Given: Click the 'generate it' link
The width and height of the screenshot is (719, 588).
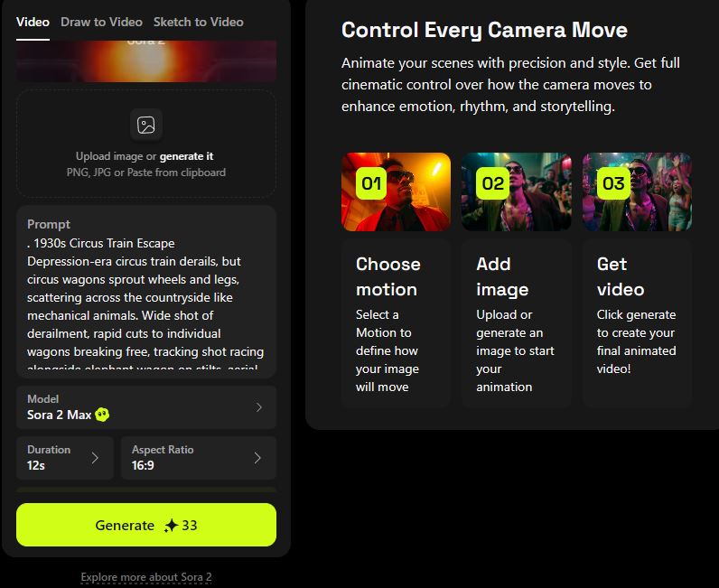Looking at the screenshot, I should (186, 156).
